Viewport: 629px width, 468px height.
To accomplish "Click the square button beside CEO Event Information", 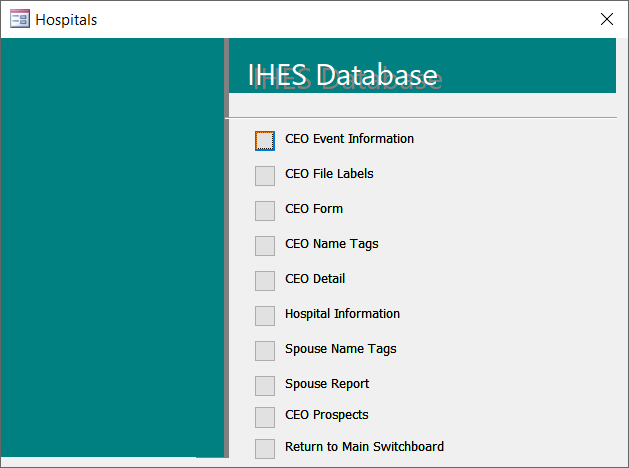I will point(265,141).
